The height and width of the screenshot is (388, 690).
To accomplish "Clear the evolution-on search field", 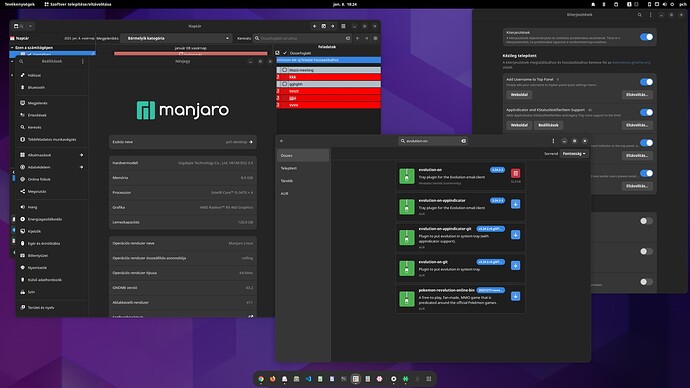I will click(463, 141).
